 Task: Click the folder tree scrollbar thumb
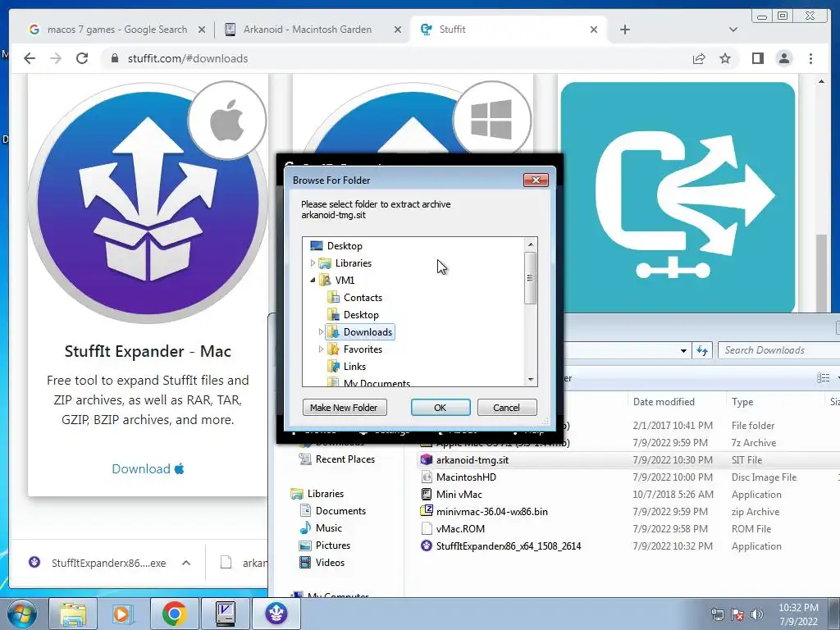coord(531,278)
